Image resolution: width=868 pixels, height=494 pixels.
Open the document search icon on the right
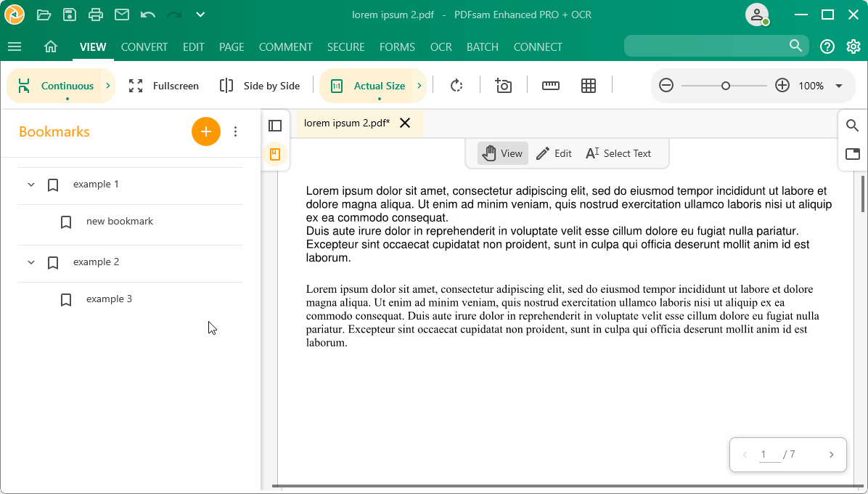coord(852,125)
